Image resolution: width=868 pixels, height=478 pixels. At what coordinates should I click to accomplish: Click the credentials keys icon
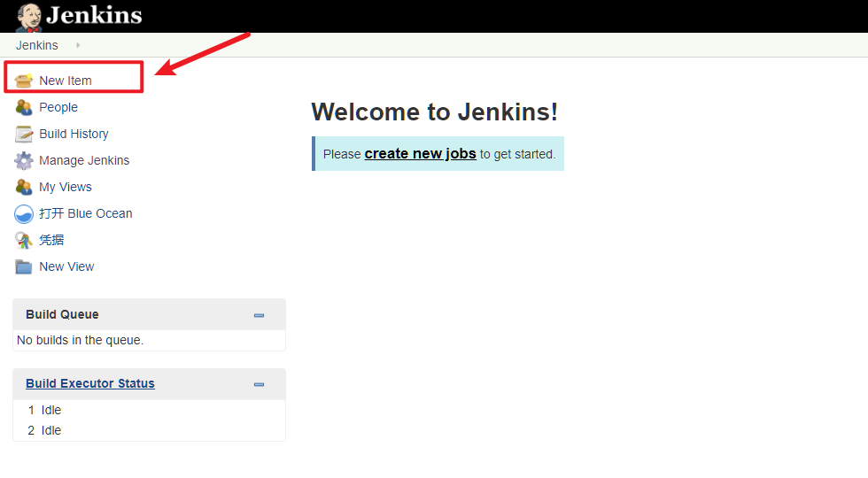[x=24, y=240]
